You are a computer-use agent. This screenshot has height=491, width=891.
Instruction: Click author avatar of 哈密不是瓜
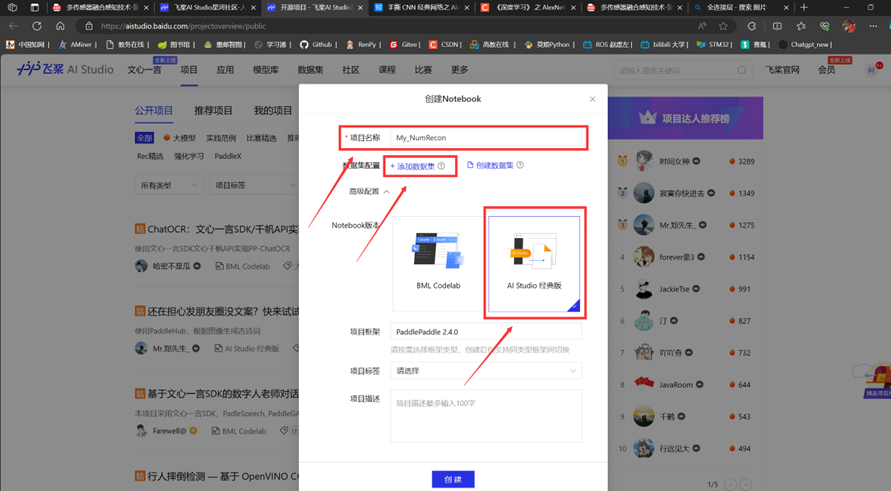tap(141, 266)
